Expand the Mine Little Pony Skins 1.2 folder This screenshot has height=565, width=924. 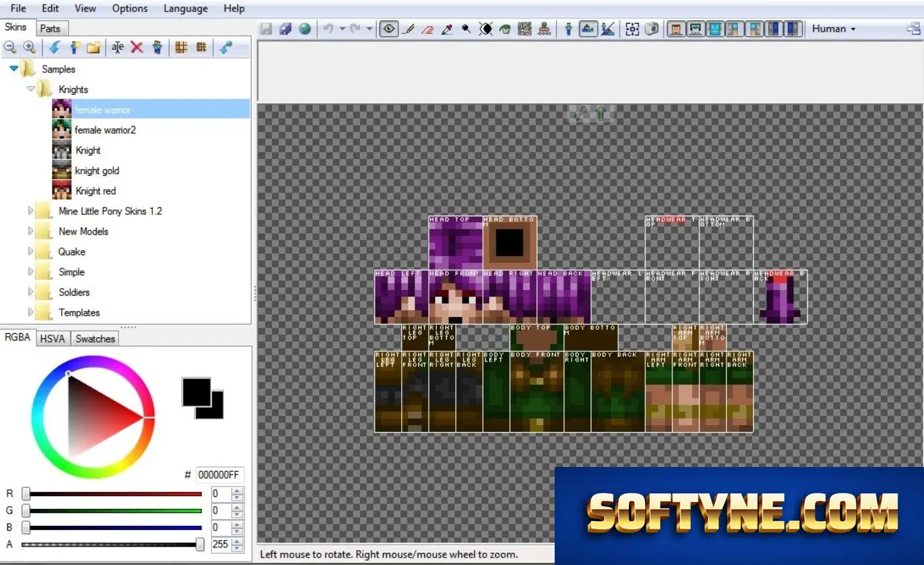31,211
